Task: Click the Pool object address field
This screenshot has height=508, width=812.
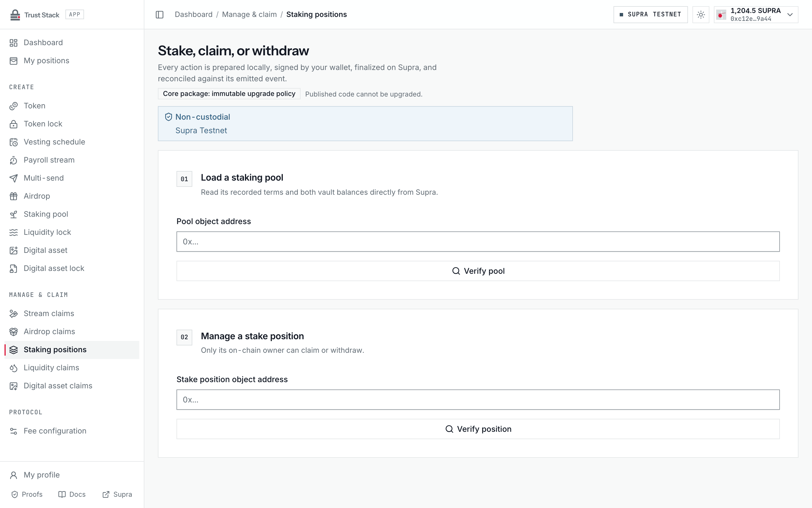Action: pyautogui.click(x=478, y=242)
